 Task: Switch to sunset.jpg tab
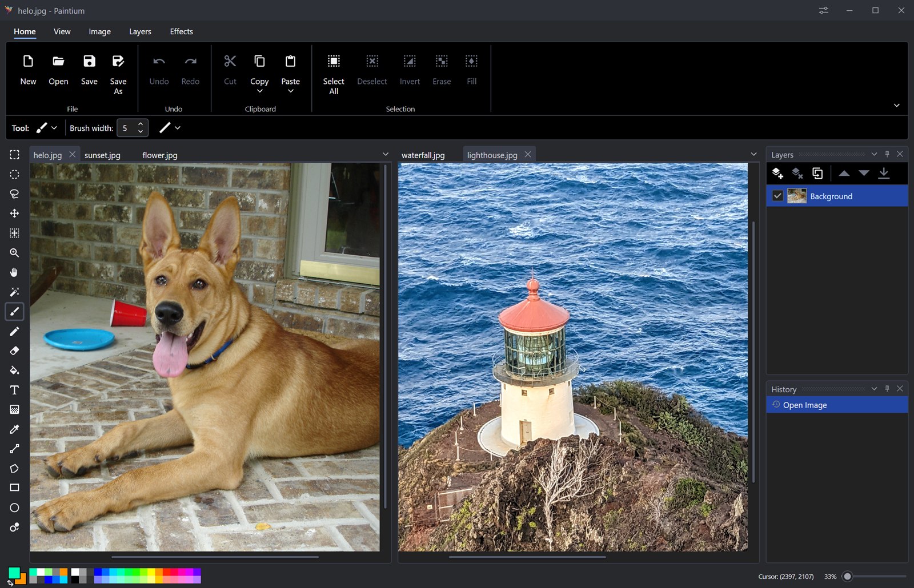pyautogui.click(x=102, y=155)
